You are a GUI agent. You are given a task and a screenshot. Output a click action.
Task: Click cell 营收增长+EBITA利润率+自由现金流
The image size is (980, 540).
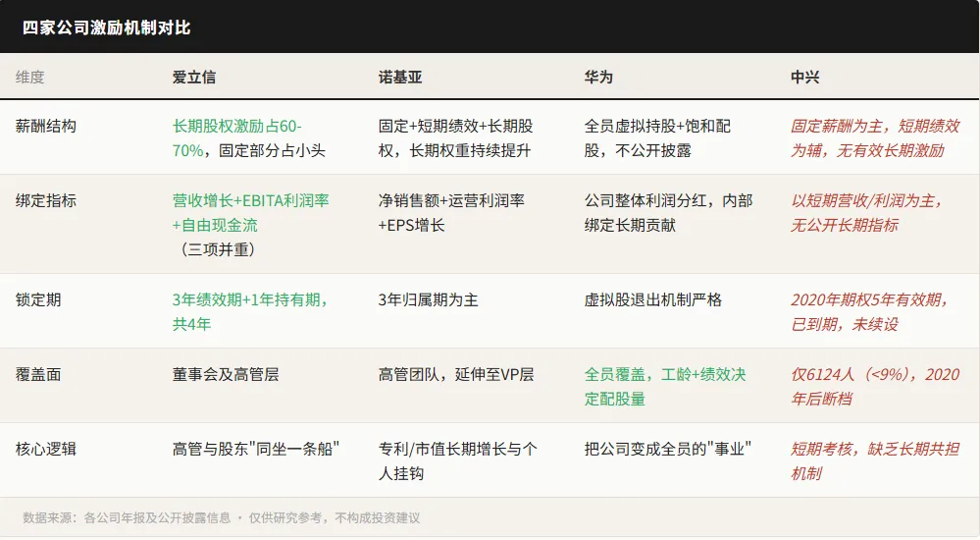[x=250, y=225]
